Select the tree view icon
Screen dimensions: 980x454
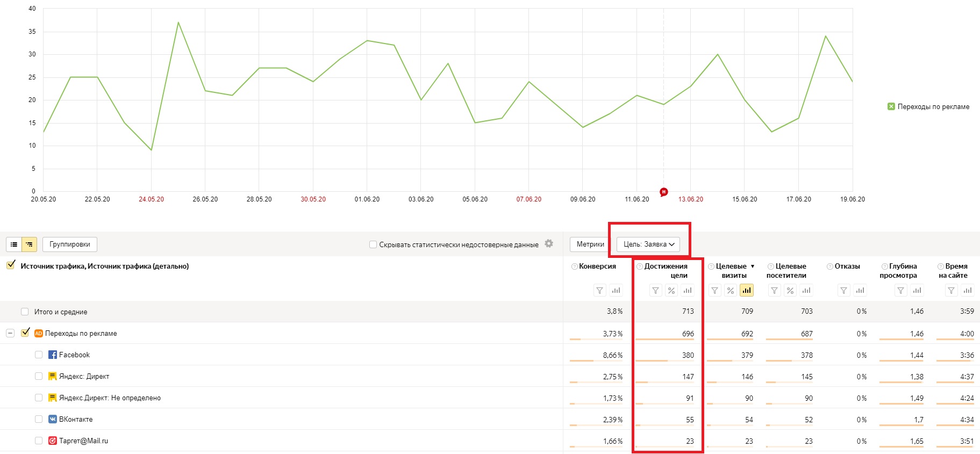point(29,244)
